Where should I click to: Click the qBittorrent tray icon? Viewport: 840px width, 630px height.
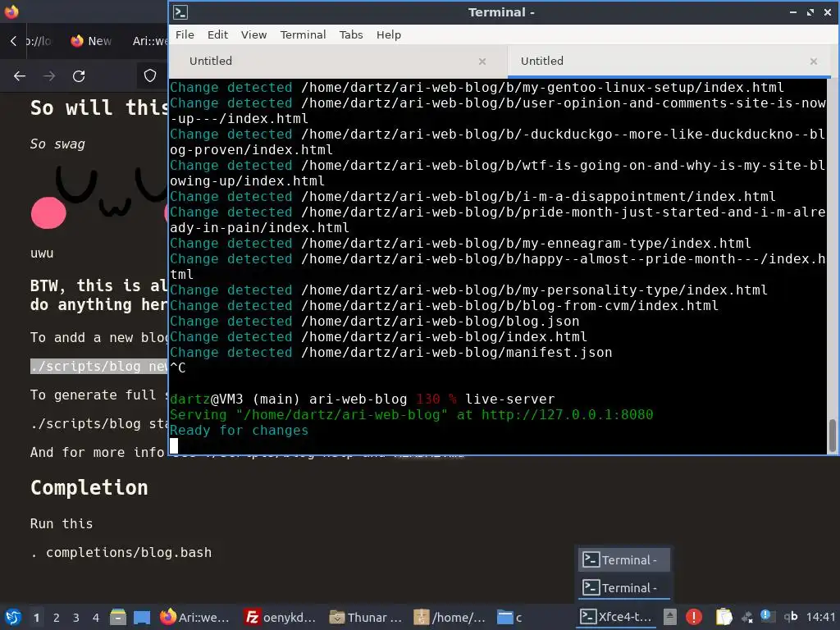point(790,617)
